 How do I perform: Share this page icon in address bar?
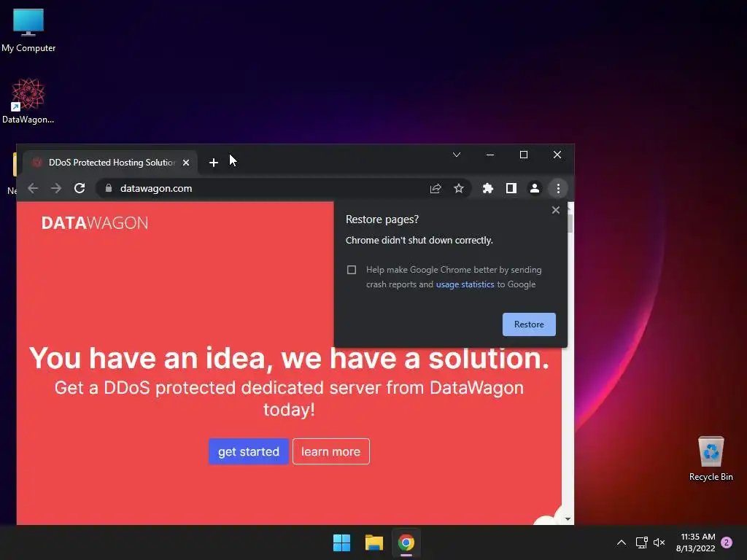point(436,189)
